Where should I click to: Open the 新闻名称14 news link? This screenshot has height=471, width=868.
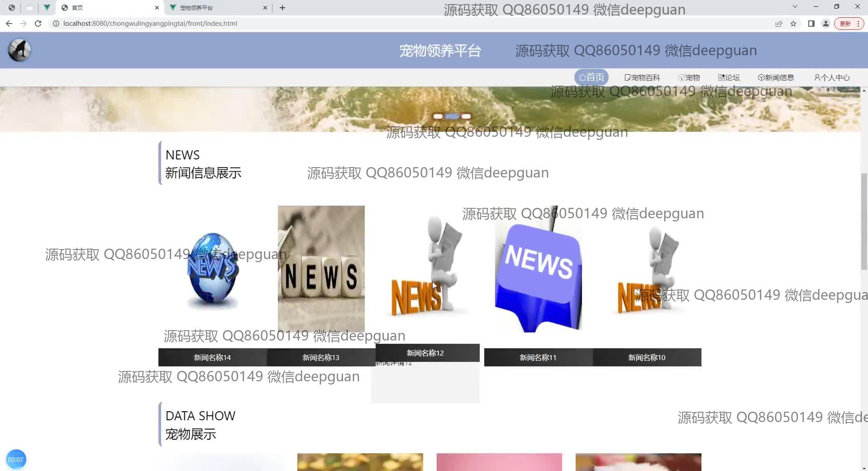pos(212,357)
